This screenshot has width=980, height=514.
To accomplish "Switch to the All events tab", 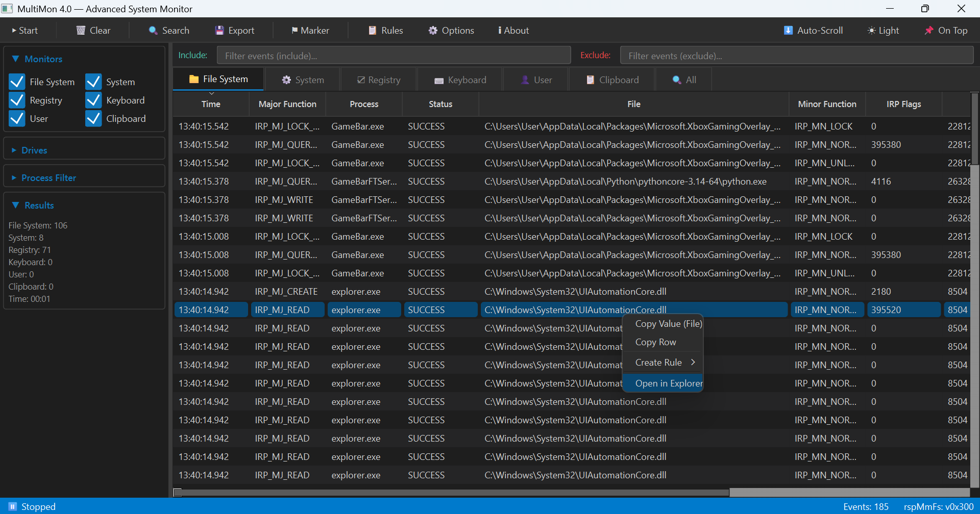I will 684,80.
